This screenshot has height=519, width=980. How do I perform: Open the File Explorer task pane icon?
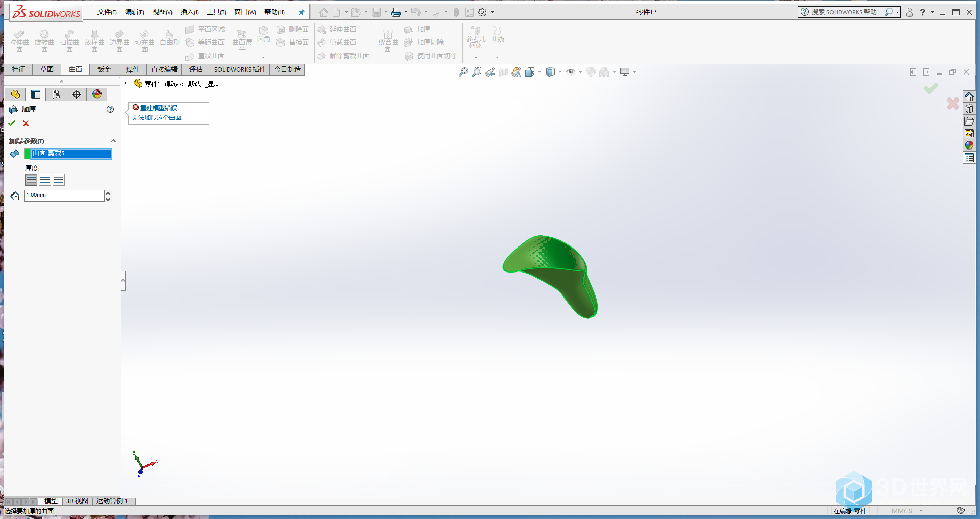point(969,121)
